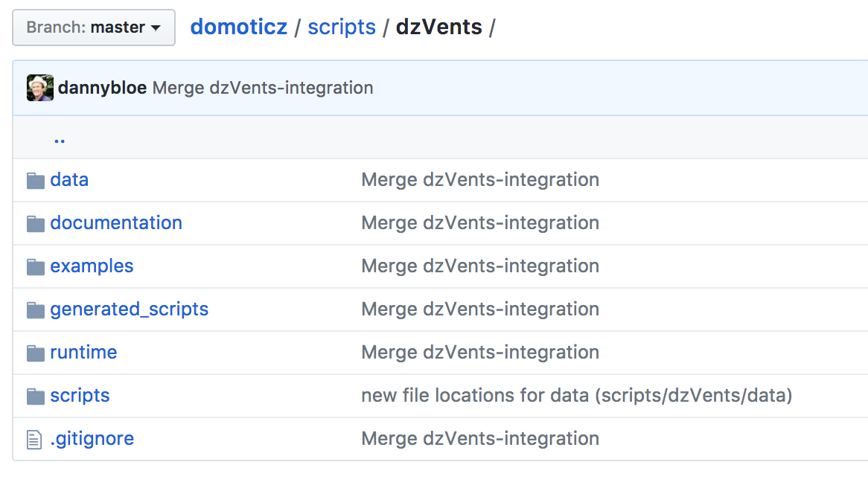Click the folder icon beside data
Image resolution: width=868 pixels, height=494 pixels.
35,181
